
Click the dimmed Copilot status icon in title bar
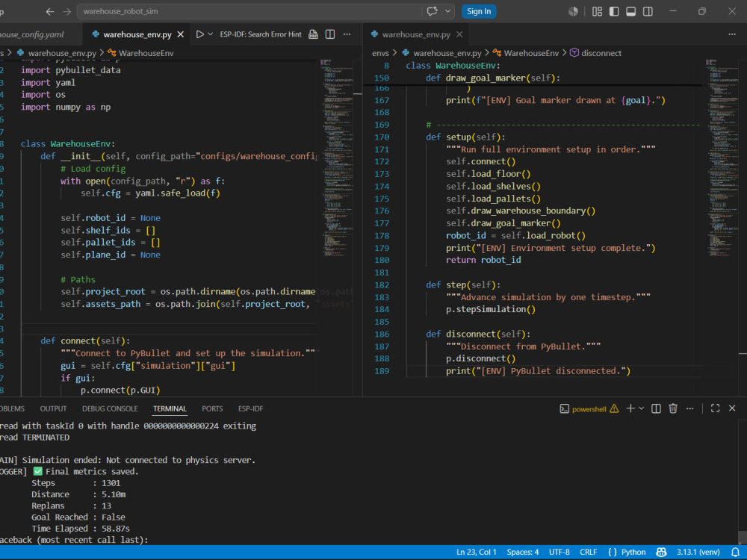[x=573, y=11]
